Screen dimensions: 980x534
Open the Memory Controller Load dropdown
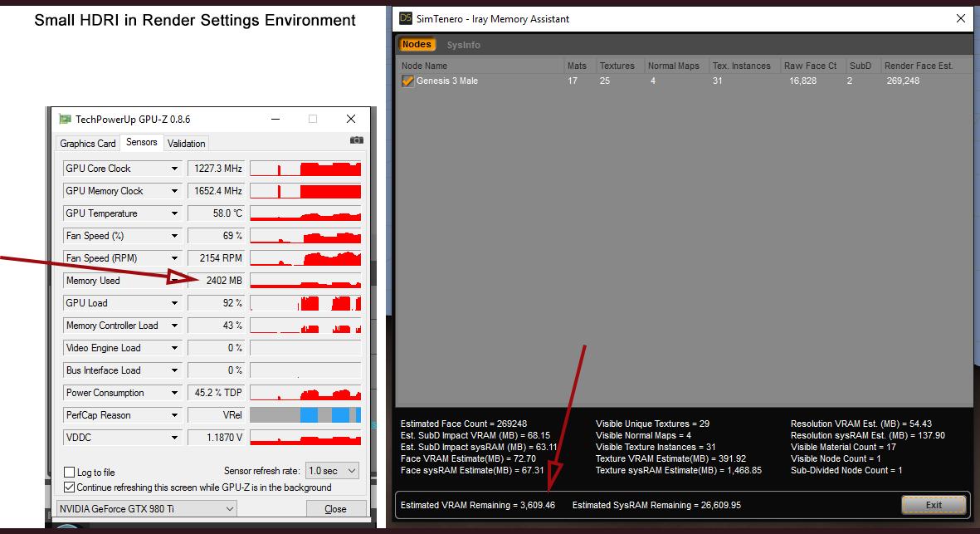point(174,326)
